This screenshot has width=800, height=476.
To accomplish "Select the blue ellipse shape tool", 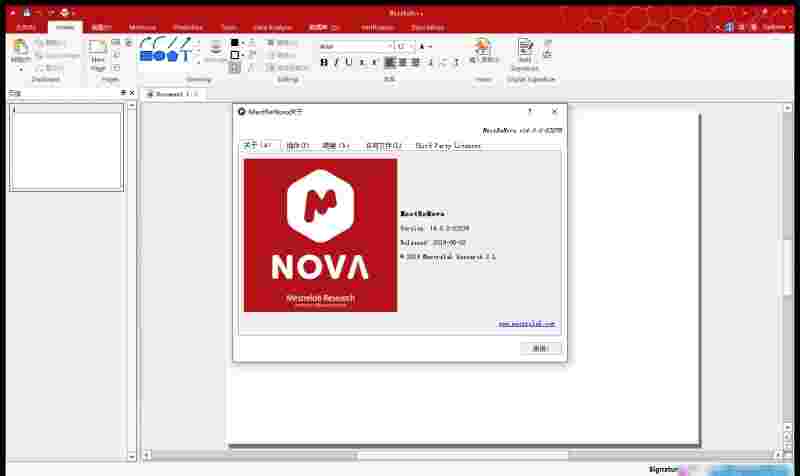I will 159,56.
